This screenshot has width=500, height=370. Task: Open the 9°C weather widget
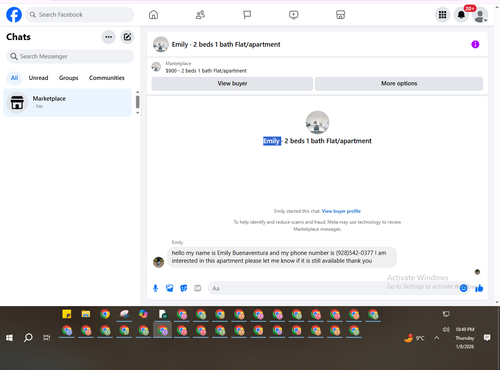tap(414, 338)
